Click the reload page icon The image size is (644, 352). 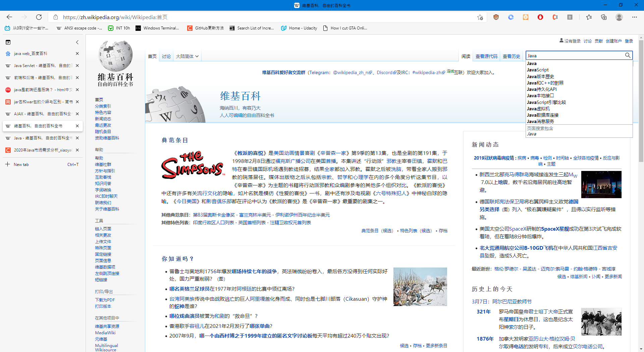39,17
